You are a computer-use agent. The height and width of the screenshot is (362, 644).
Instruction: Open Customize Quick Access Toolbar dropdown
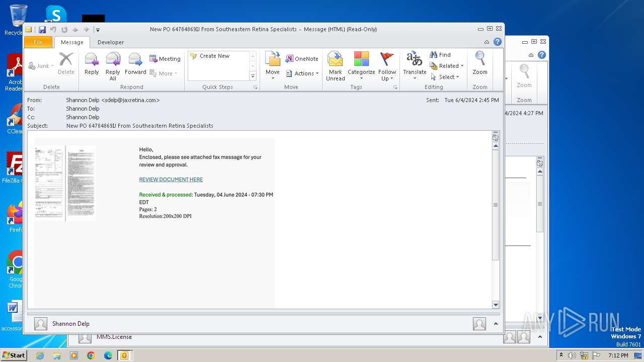(x=98, y=30)
